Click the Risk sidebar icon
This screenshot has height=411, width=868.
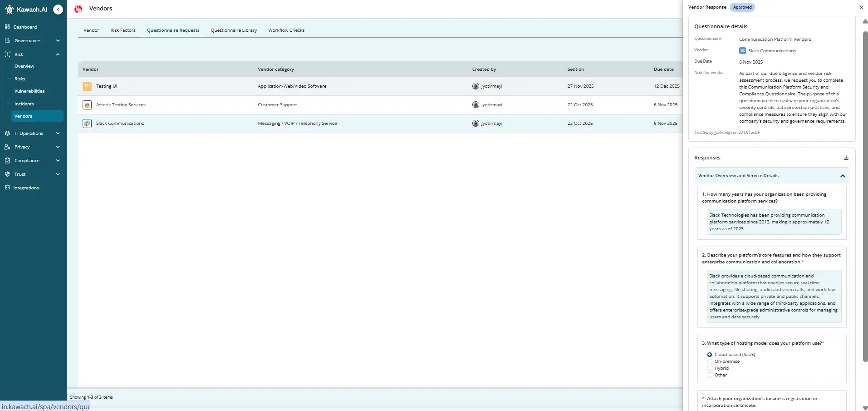coord(7,54)
